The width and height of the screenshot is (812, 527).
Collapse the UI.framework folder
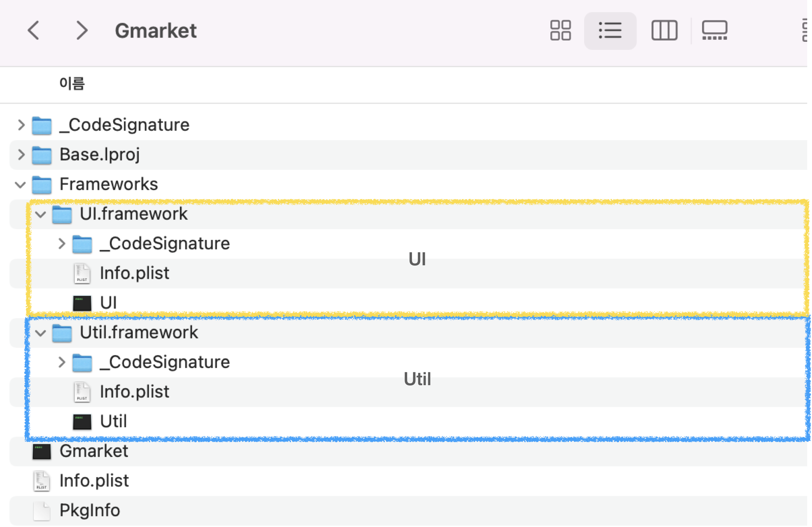click(x=41, y=214)
